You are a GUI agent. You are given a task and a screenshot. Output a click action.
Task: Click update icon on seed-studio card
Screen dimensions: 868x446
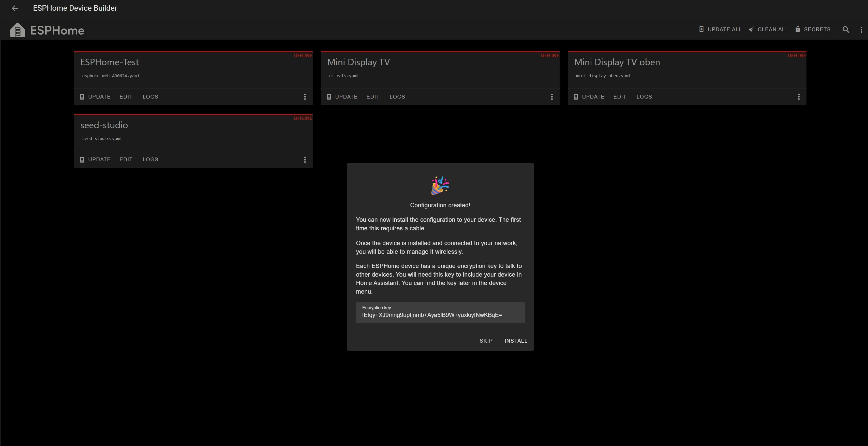tap(82, 160)
